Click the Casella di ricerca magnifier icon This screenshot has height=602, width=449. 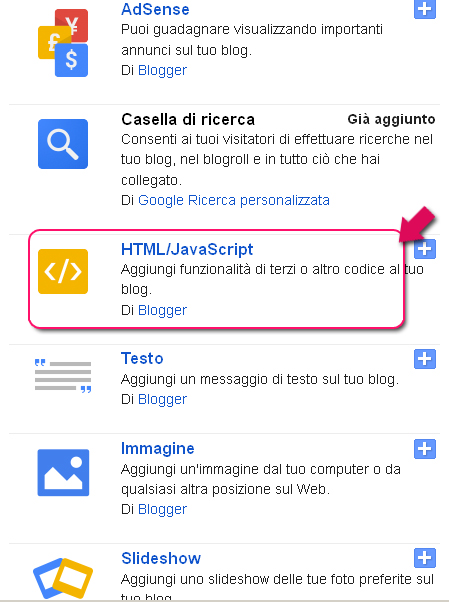(x=63, y=144)
